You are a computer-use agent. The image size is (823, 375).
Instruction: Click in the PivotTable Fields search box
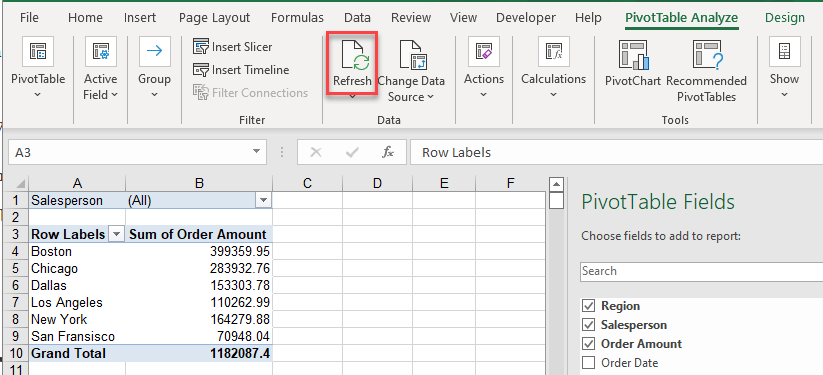(701, 271)
